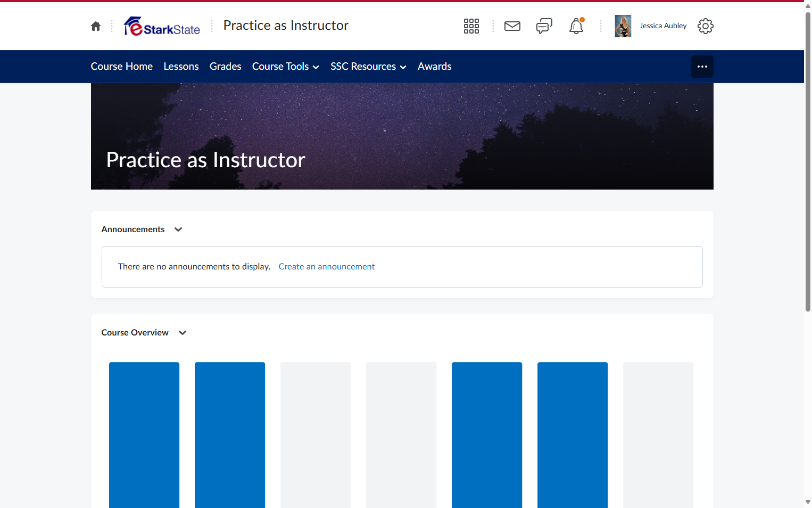
Task: Expand the Announcements widget chevron menu
Action: [x=178, y=230]
